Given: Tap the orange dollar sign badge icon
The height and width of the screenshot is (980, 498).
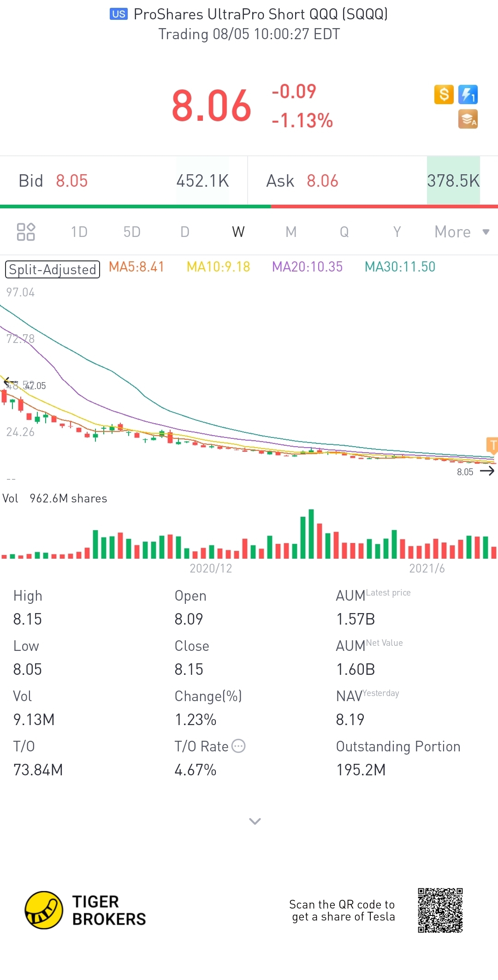Looking at the screenshot, I should tap(444, 94).
